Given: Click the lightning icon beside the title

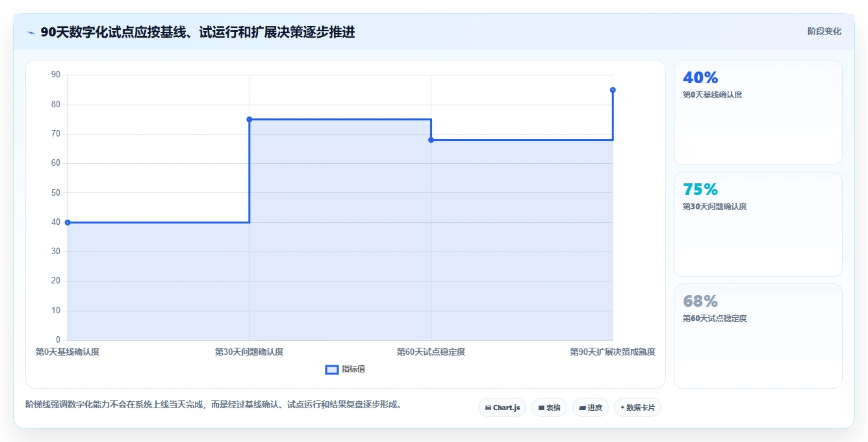Looking at the screenshot, I should coord(31,32).
